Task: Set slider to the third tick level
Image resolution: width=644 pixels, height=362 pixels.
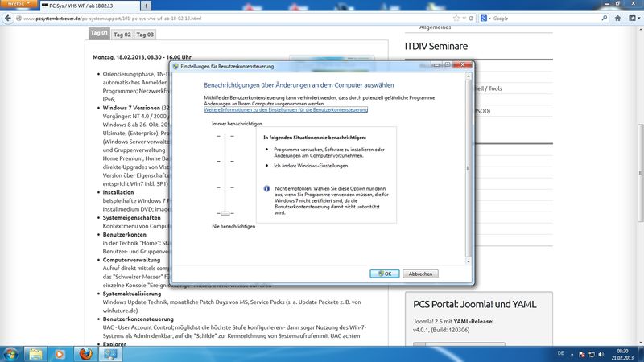Action: click(225, 187)
